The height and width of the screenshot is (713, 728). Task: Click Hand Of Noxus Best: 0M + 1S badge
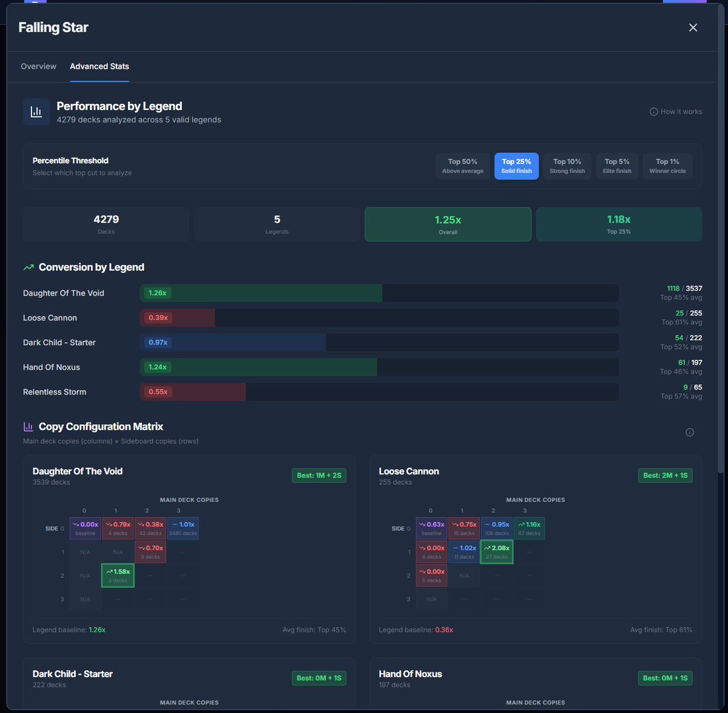click(666, 678)
